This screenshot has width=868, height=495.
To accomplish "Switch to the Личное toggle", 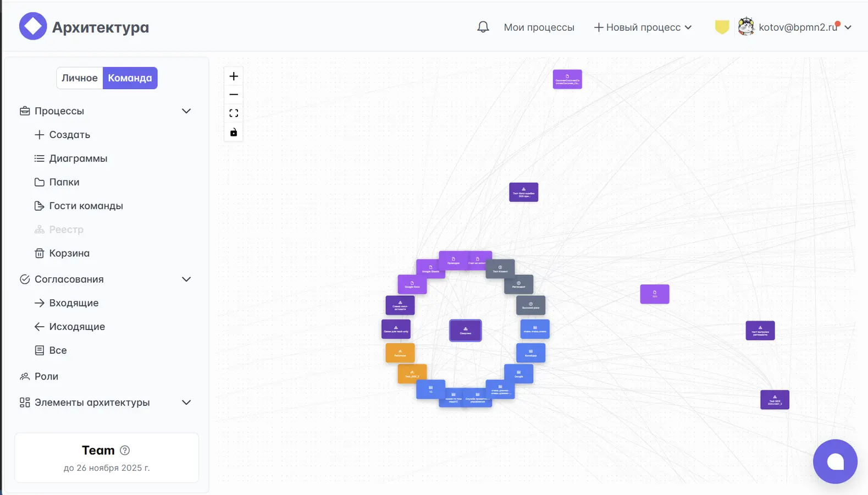I will point(80,78).
